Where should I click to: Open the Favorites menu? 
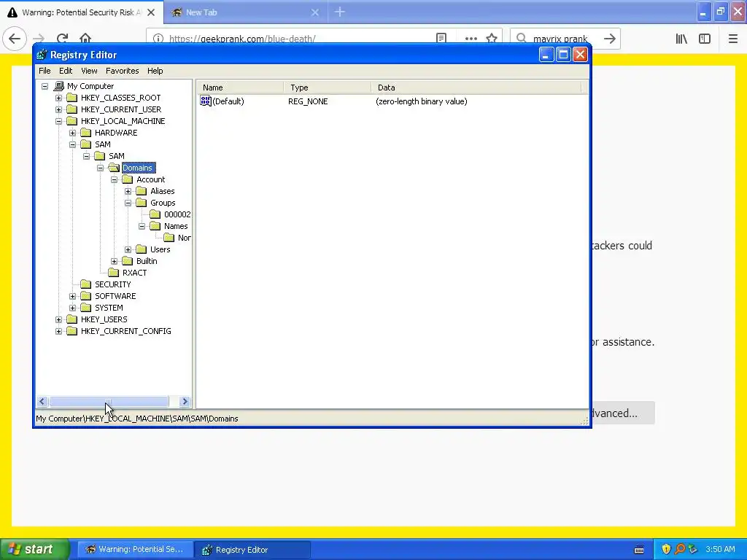tap(123, 71)
